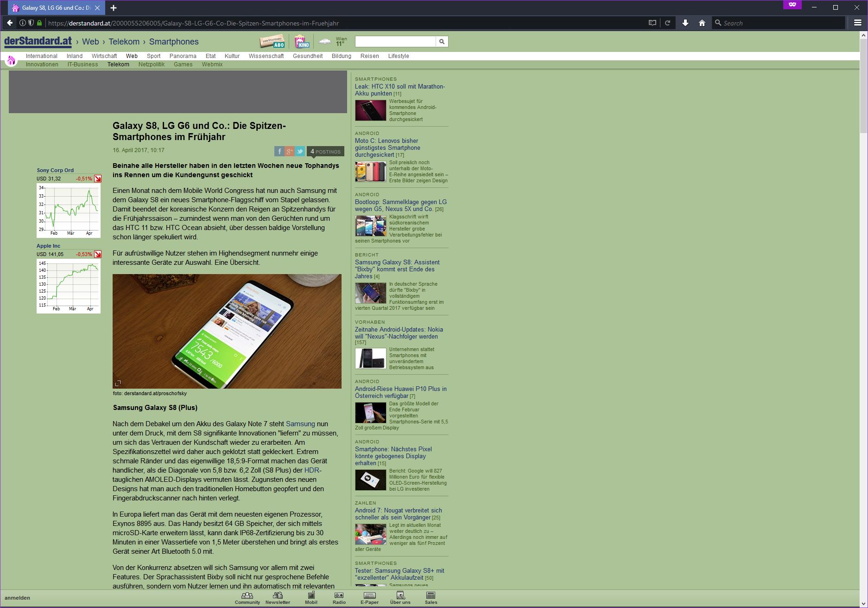
Task: Share article on Facebook icon
Action: 279,151
